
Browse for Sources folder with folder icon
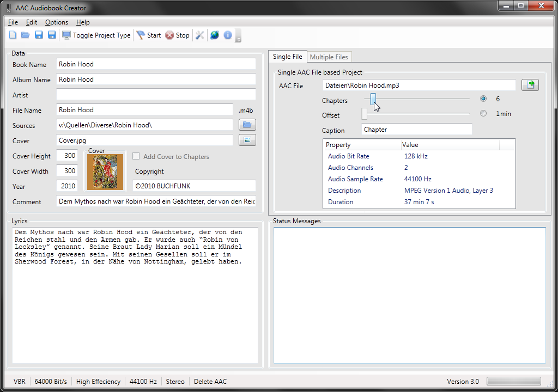click(x=247, y=125)
